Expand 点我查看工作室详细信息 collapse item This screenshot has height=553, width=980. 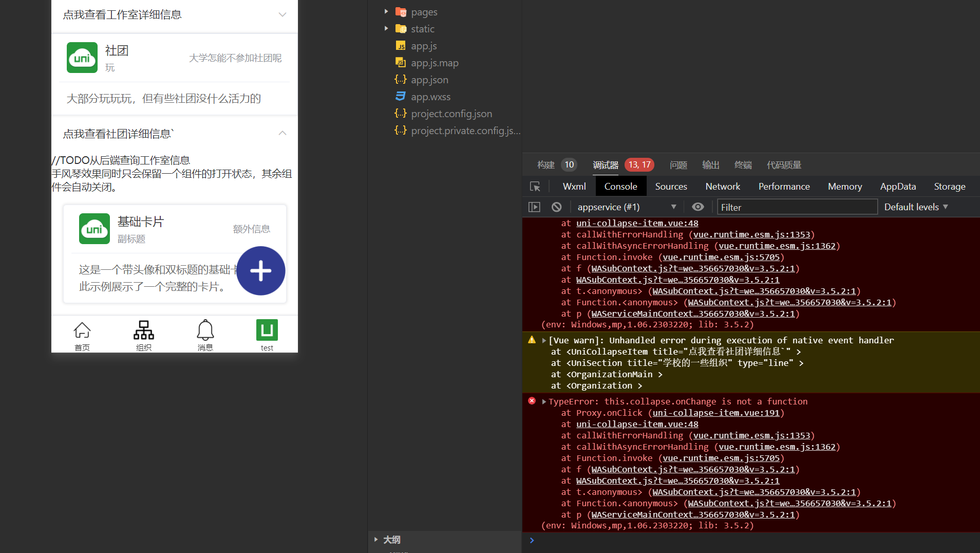pos(175,15)
